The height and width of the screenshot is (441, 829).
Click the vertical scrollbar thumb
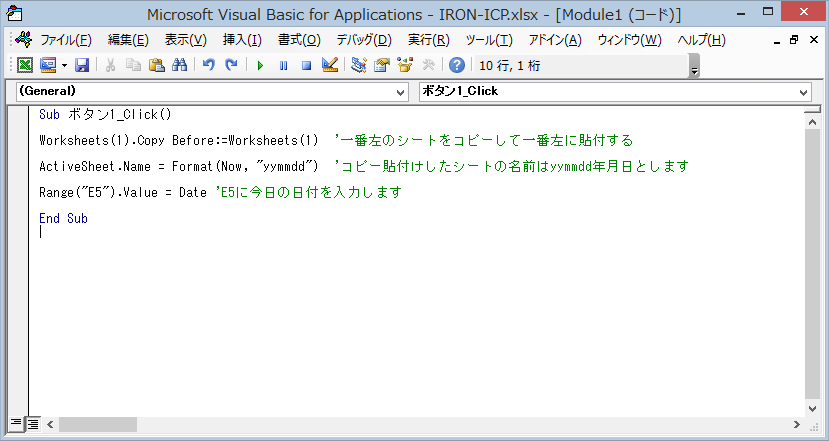pyautogui.click(x=812, y=263)
